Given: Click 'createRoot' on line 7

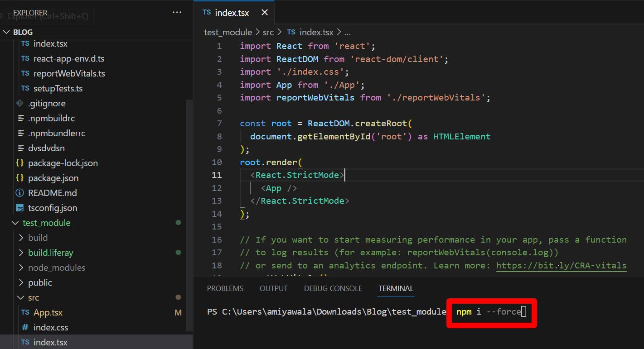Looking at the screenshot, I should coord(381,123).
